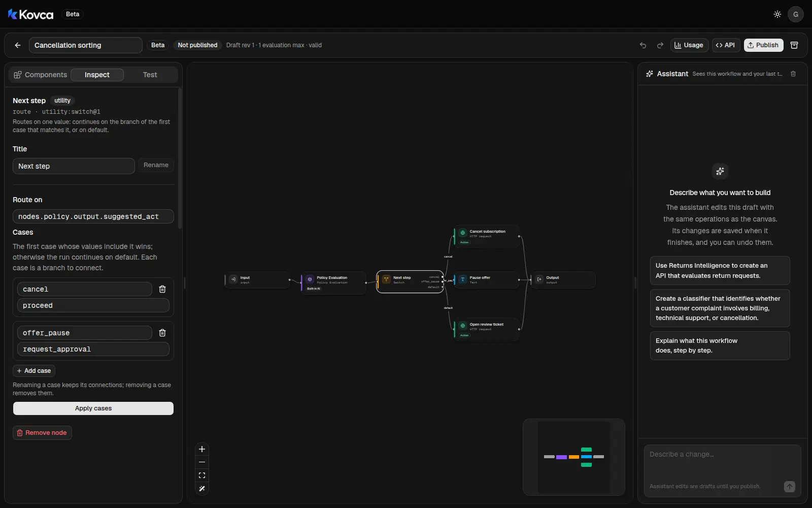The width and height of the screenshot is (812, 508).
Task: Edit the proceed value field
Action: tap(93, 305)
